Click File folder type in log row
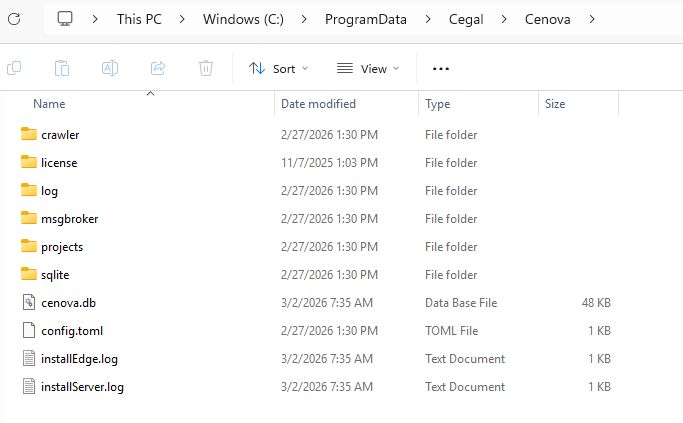The height and width of the screenshot is (423, 683). (x=451, y=190)
